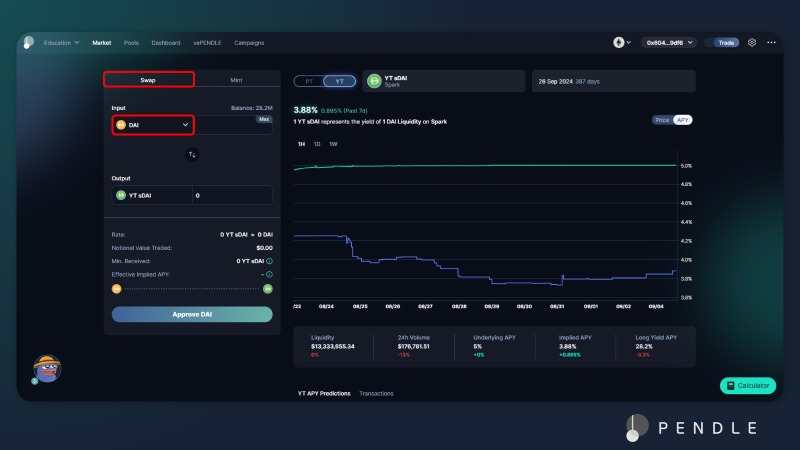This screenshot has height=450, width=800.
Task: Expand the DAI input token dropdown
Action: click(153, 125)
